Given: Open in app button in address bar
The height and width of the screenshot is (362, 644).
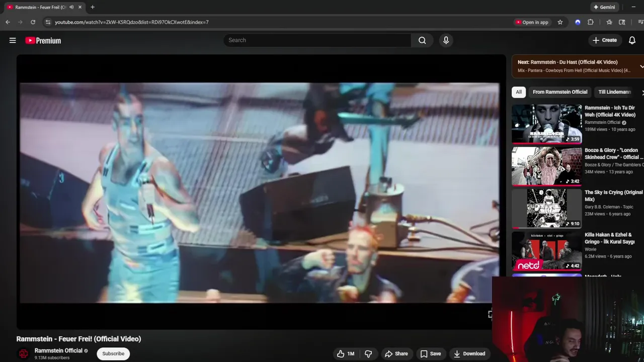Looking at the screenshot, I should click(x=532, y=22).
